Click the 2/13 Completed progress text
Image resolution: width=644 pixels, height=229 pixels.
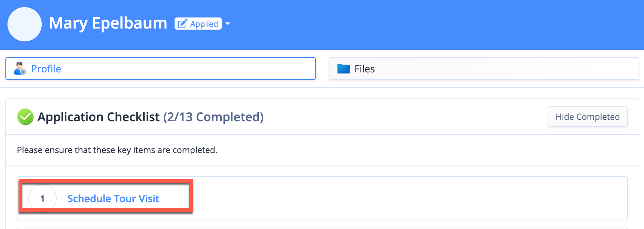pyautogui.click(x=213, y=117)
